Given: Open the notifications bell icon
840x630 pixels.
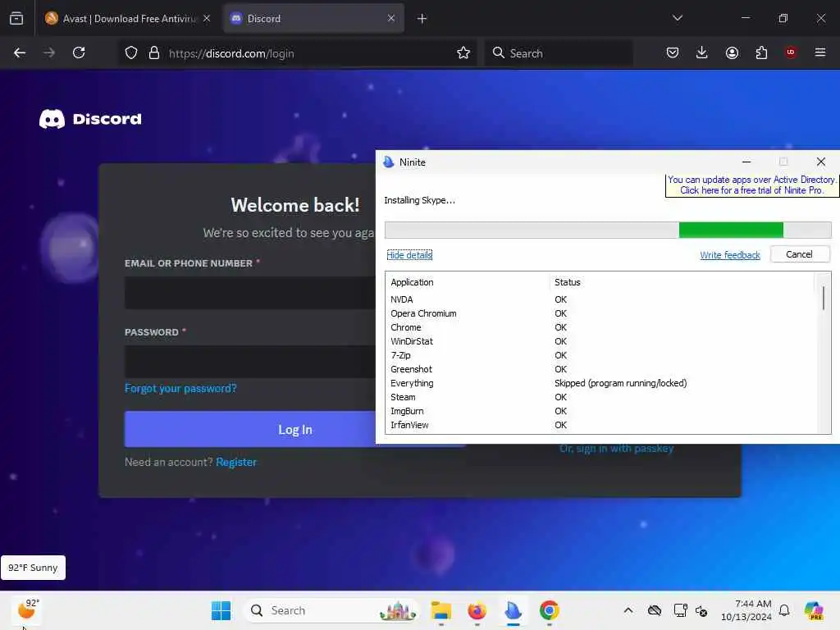Looking at the screenshot, I should tap(784, 610).
